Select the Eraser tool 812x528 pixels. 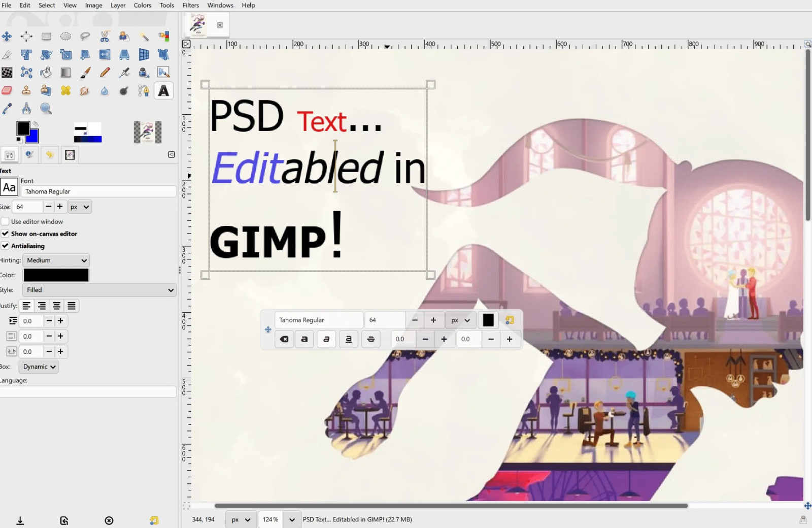7,91
